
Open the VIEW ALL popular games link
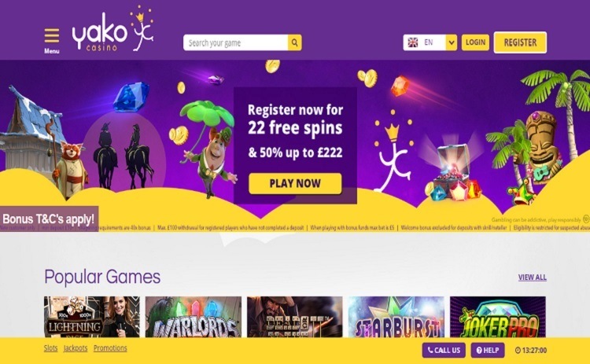pyautogui.click(x=532, y=278)
